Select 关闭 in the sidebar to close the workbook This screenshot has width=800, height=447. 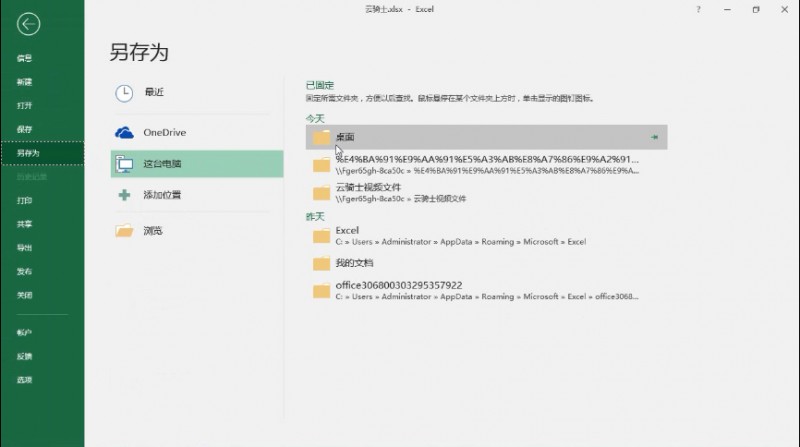24,295
